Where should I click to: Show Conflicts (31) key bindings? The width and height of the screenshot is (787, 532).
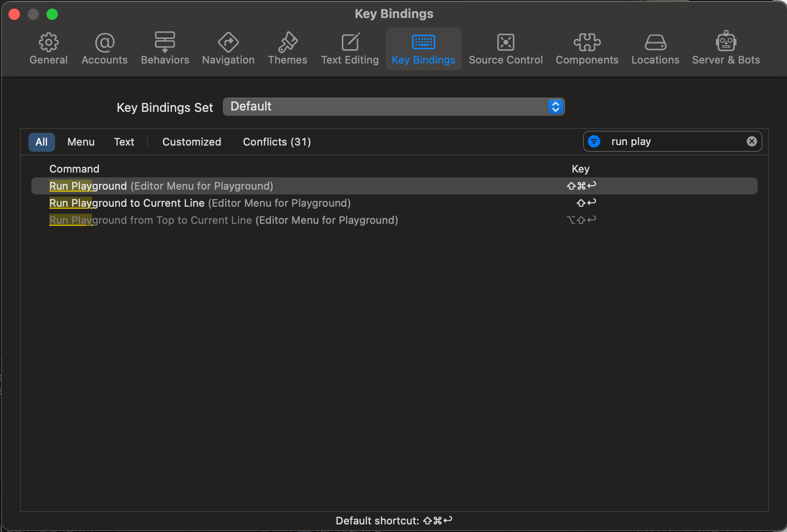277,142
